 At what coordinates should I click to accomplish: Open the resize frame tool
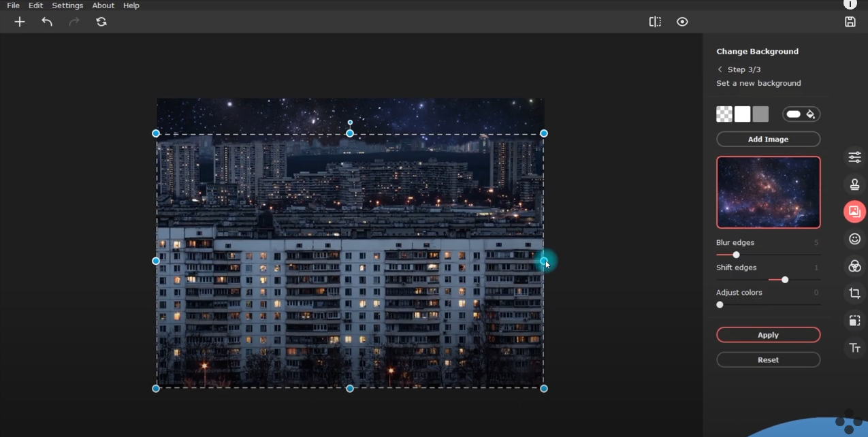tap(854, 320)
